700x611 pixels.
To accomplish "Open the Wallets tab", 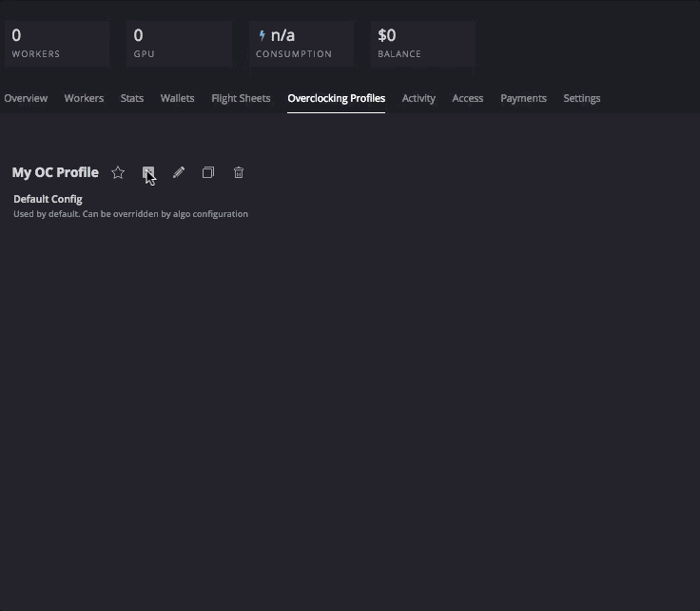I will [x=177, y=98].
